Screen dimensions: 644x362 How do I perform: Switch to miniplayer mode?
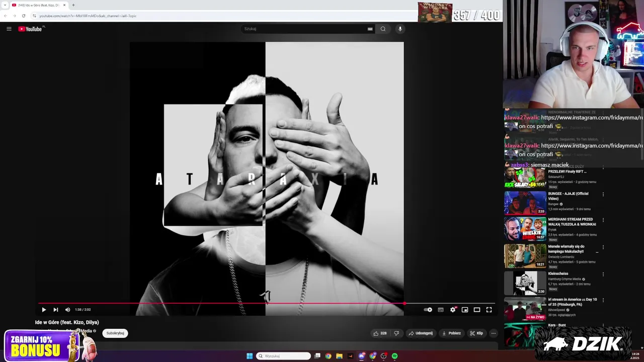click(x=465, y=310)
